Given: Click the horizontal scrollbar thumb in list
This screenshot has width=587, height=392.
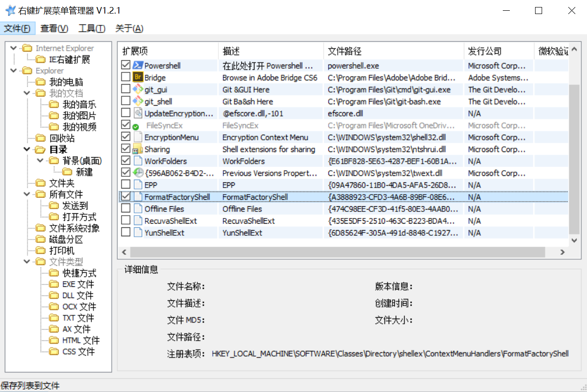Looking at the screenshot, I should click(x=338, y=252).
